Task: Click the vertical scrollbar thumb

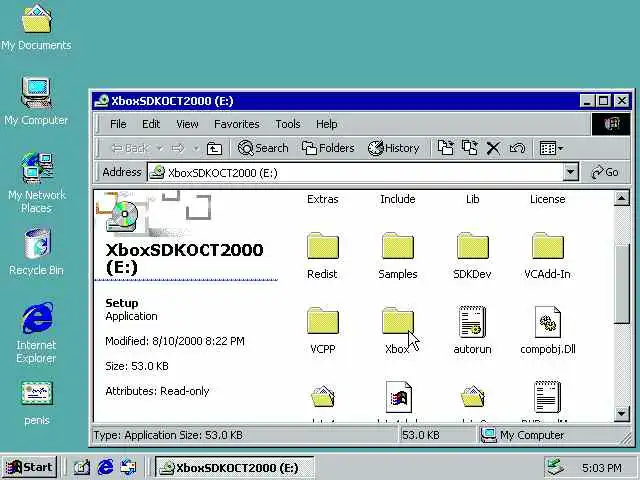Action: 621,284
